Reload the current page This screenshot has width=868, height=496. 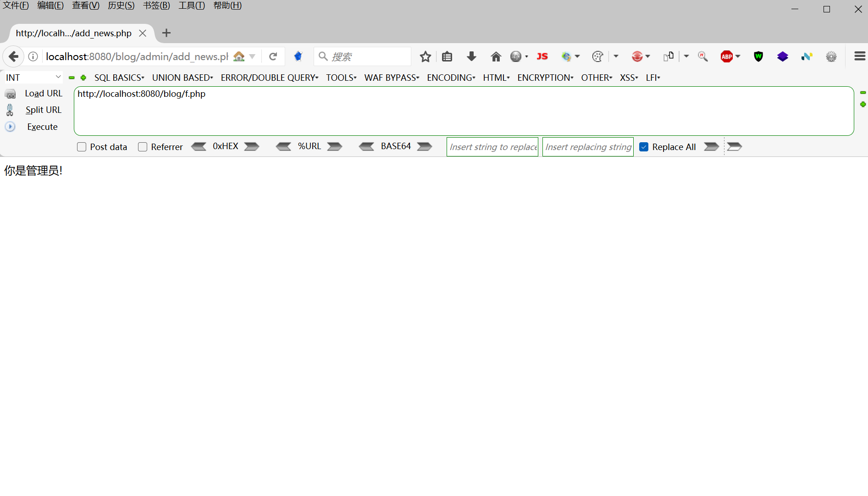(x=273, y=56)
